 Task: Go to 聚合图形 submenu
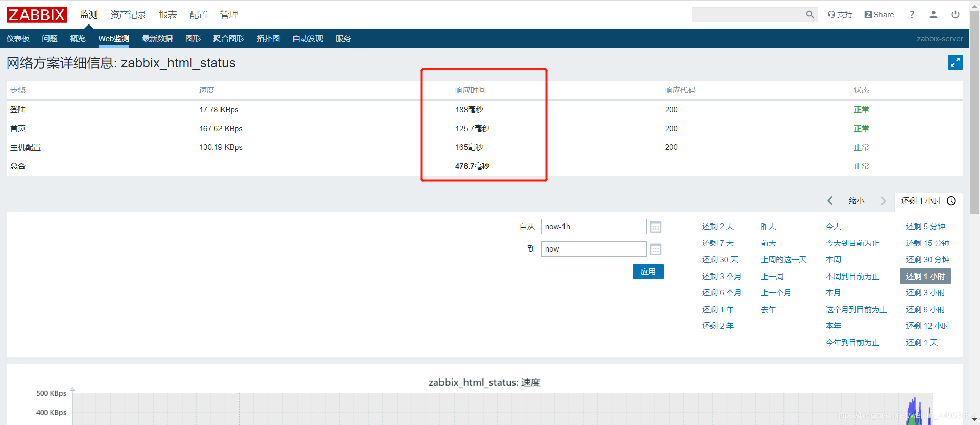[229, 39]
